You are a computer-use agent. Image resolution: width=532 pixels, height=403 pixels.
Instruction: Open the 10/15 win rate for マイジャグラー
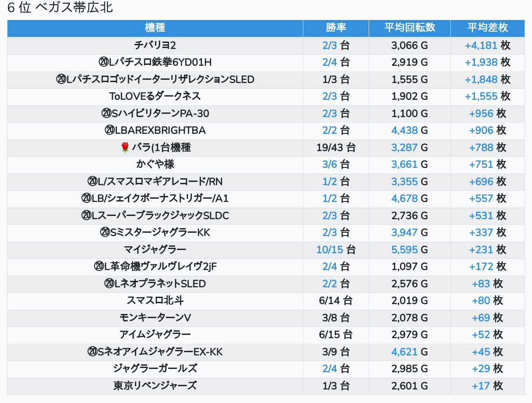329,250
